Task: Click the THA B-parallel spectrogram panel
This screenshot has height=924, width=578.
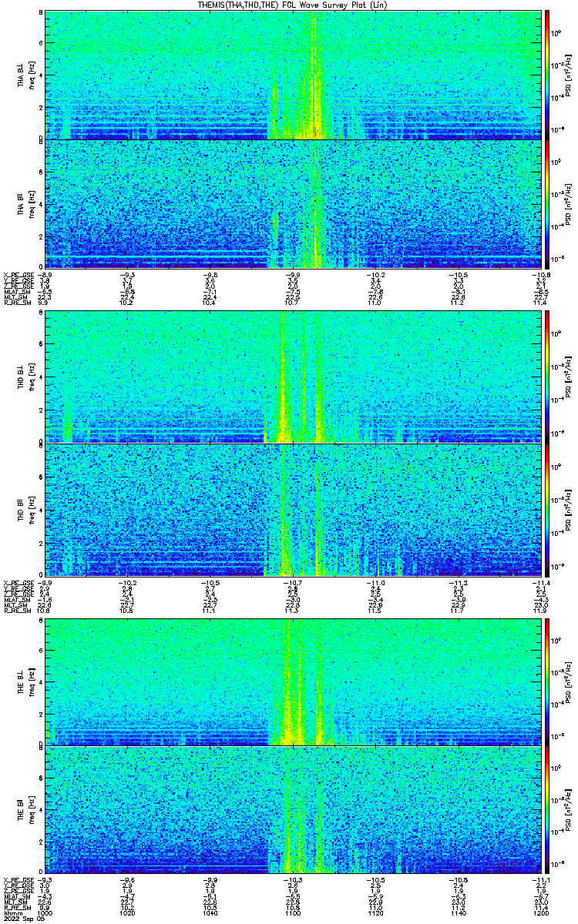Action: [x=291, y=203]
